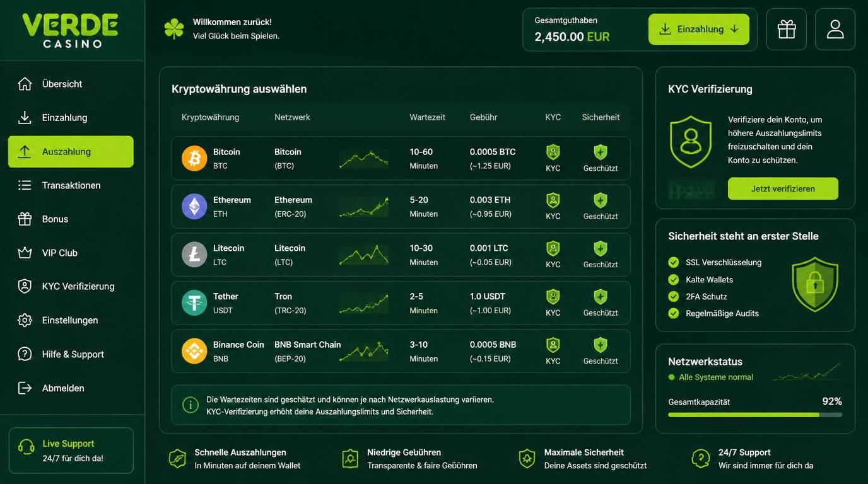868x484 pixels.
Task: Click the 0.003 ETH fee value
Action: click(490, 200)
